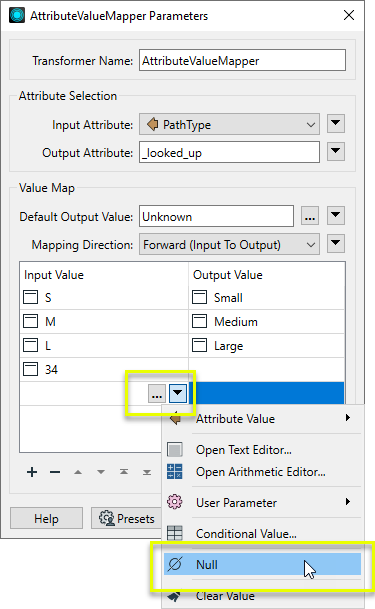Move selected row to the top
Image resolution: width=375 pixels, height=609 pixels.
tap(124, 472)
